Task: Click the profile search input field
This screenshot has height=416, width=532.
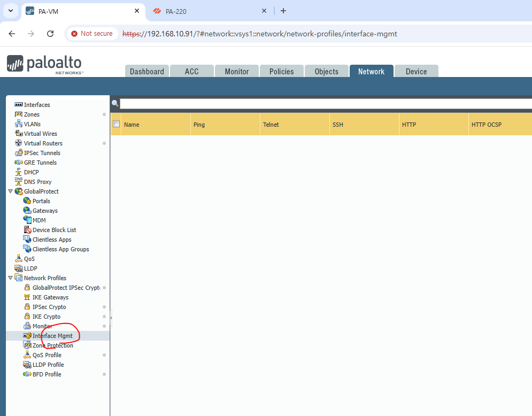Action: point(326,104)
